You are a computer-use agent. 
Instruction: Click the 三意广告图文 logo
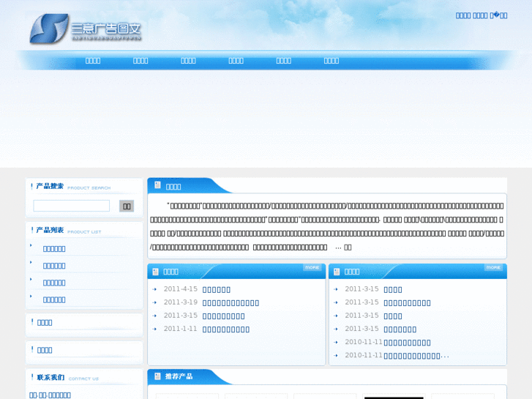click(86, 29)
